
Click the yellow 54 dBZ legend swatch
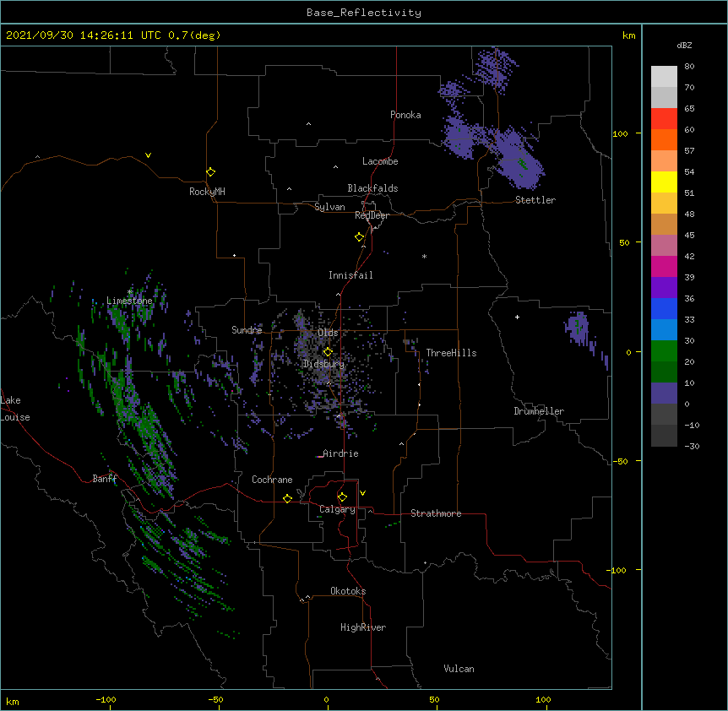point(664,182)
